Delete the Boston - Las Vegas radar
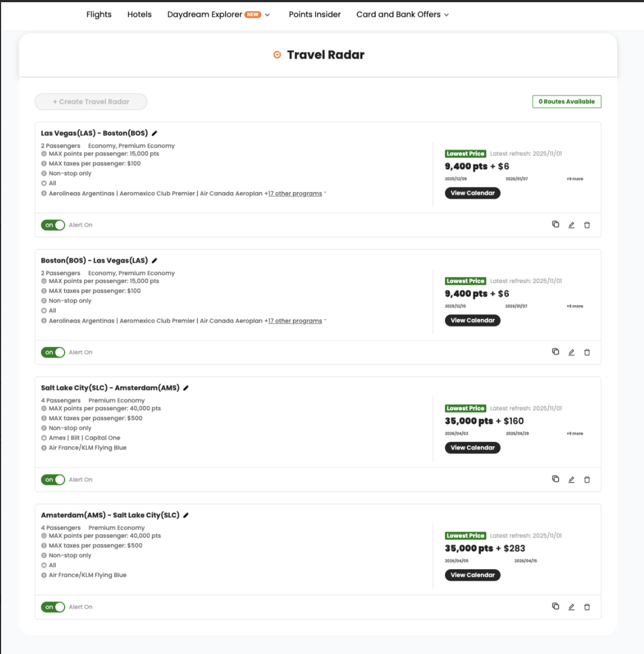This screenshot has height=654, width=644. (587, 352)
